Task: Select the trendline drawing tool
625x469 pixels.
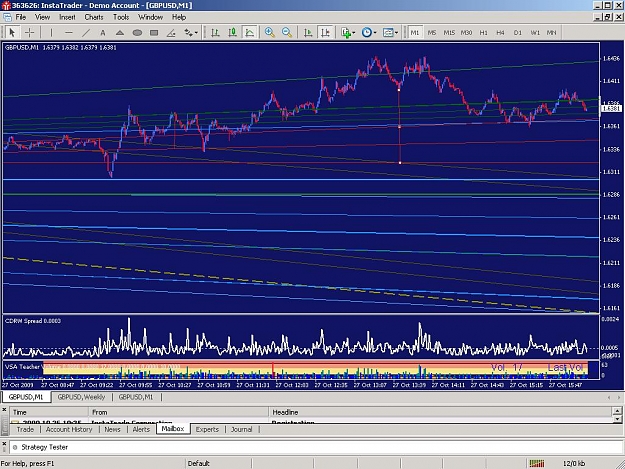Action: [86, 33]
